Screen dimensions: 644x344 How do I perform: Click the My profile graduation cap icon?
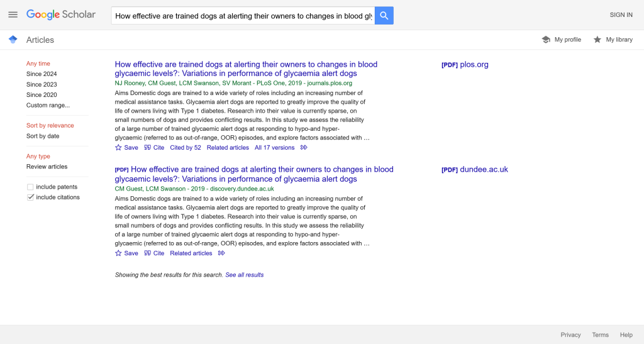pos(546,40)
